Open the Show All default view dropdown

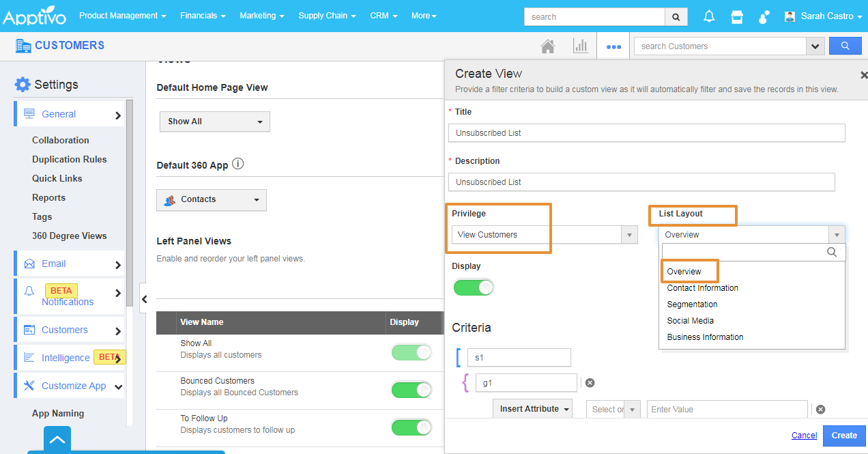pos(214,122)
